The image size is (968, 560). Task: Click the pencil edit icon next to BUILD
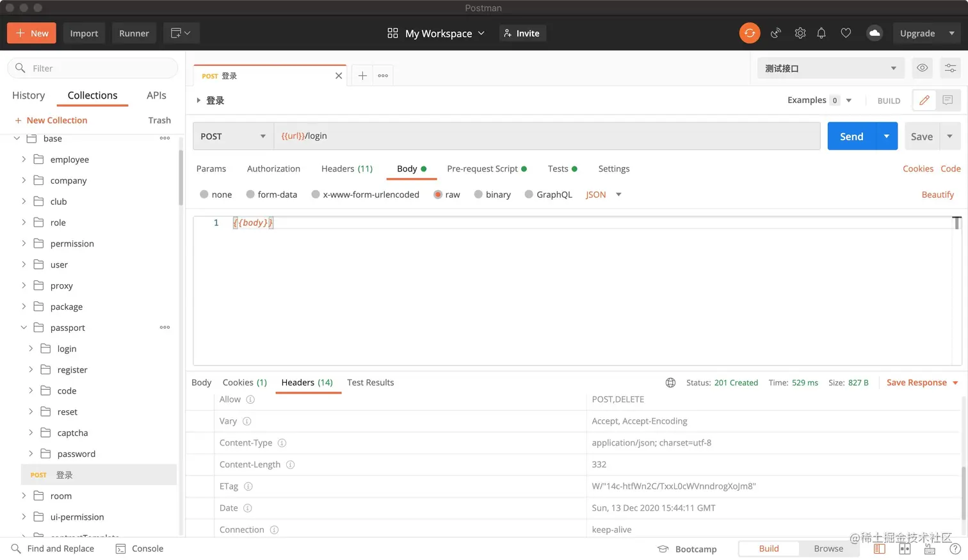pyautogui.click(x=924, y=100)
